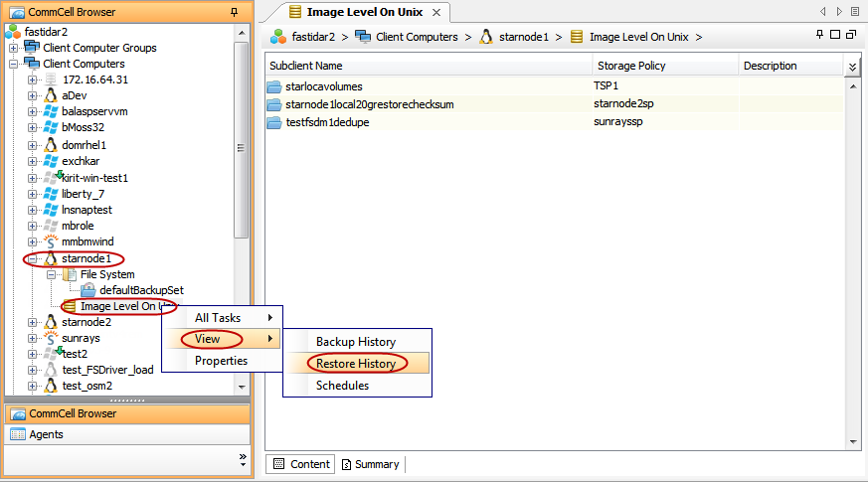Select Restore History from the submenu
The width and height of the screenshot is (868, 482).
point(356,364)
